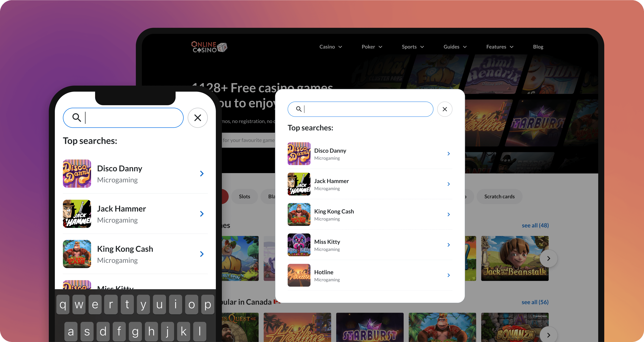Expand the Sports navigation menu
This screenshot has height=342, width=644.
click(x=413, y=47)
